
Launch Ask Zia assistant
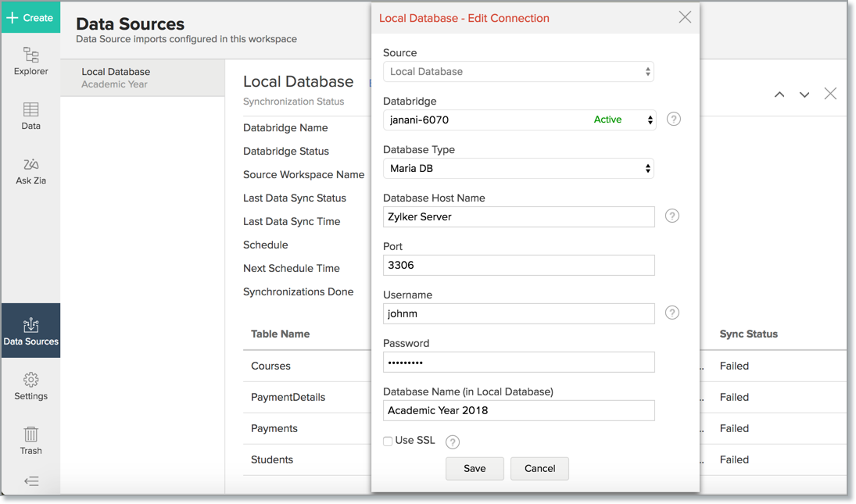(30, 170)
